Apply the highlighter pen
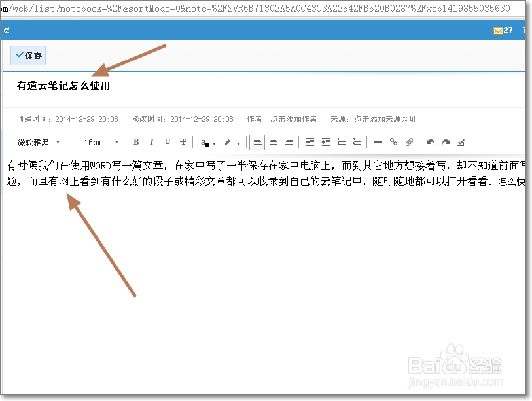 pos(228,143)
